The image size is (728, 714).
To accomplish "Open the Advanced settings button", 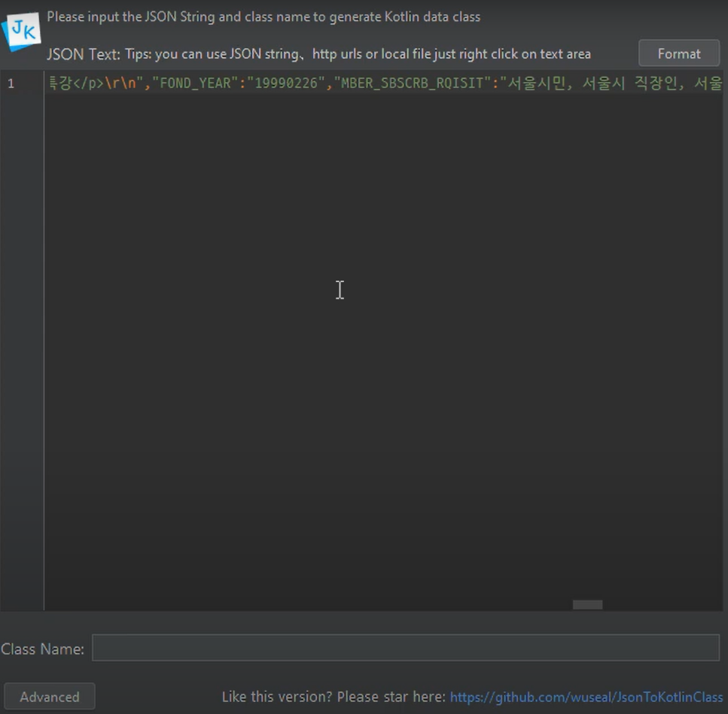I will pyautogui.click(x=50, y=697).
